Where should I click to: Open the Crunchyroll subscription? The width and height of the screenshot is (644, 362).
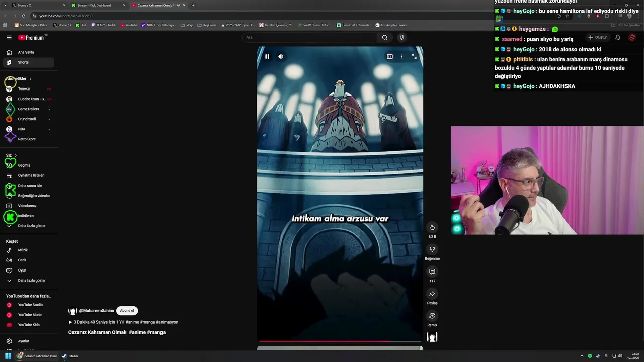coord(29,119)
